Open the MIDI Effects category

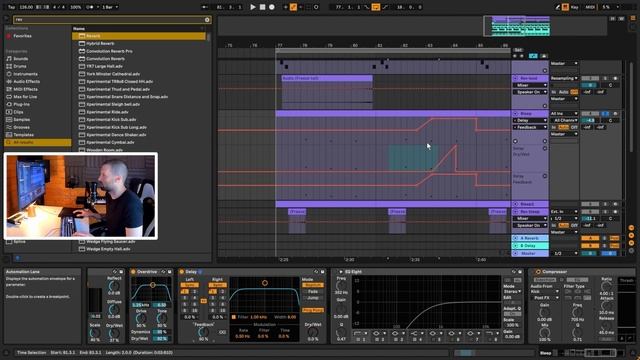(25, 89)
